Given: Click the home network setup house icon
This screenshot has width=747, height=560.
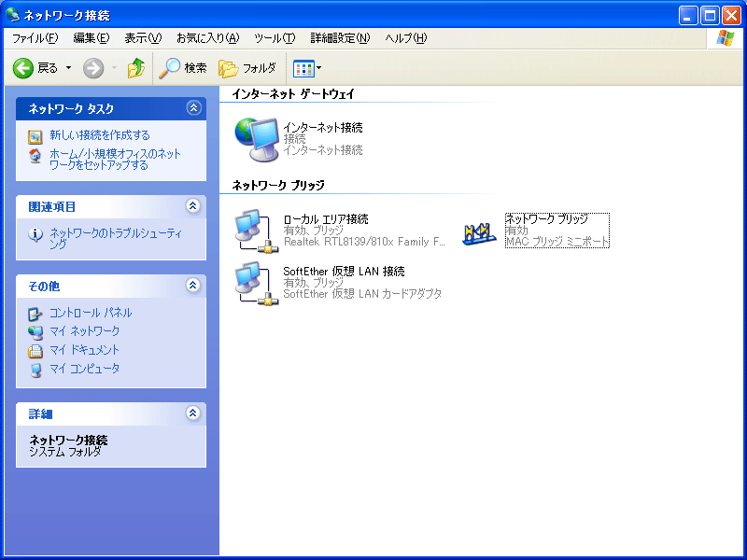Looking at the screenshot, I should [x=35, y=156].
